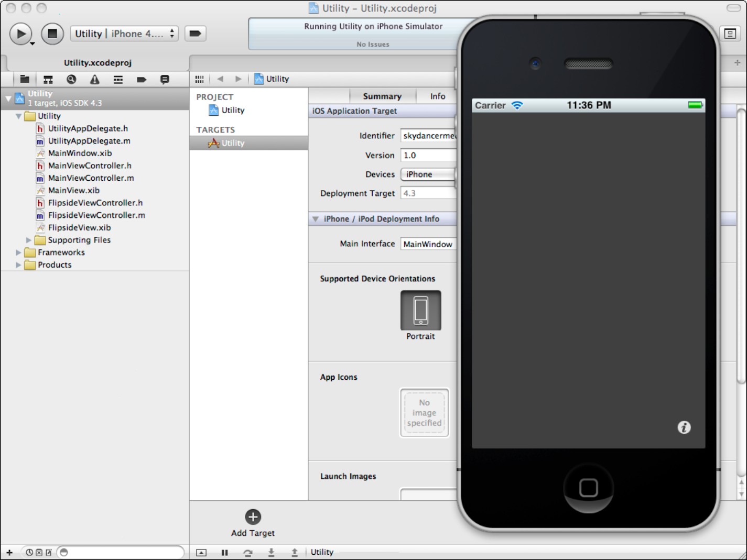
Task: Click the Step into debug button
Action: [271, 553]
